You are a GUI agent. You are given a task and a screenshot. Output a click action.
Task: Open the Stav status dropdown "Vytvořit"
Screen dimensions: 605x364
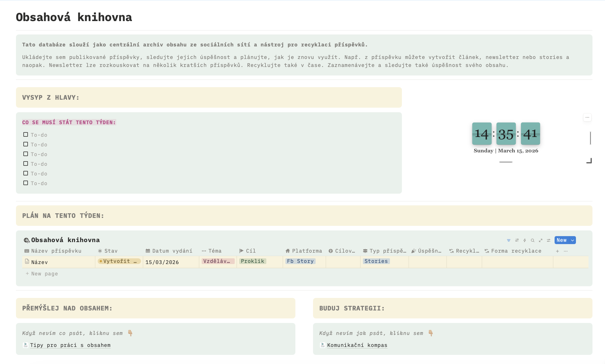(119, 261)
